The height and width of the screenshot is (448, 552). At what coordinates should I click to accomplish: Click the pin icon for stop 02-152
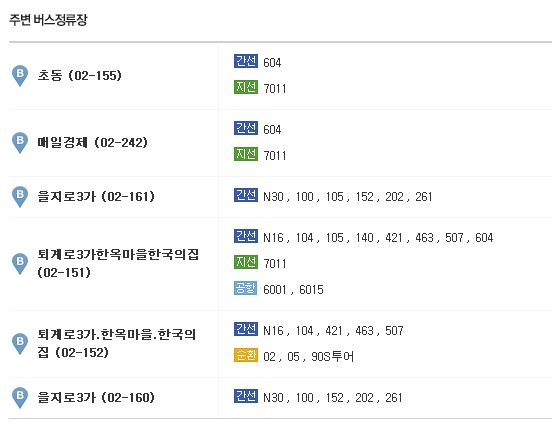point(20,343)
